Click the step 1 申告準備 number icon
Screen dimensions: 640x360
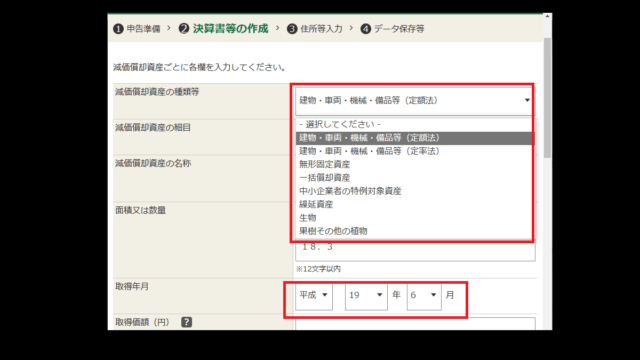[118, 29]
